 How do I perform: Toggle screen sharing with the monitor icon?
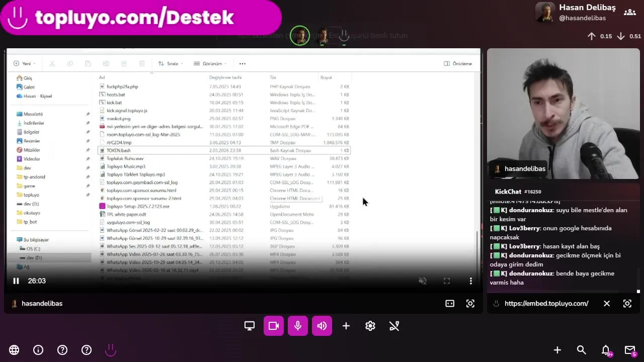pos(250,326)
